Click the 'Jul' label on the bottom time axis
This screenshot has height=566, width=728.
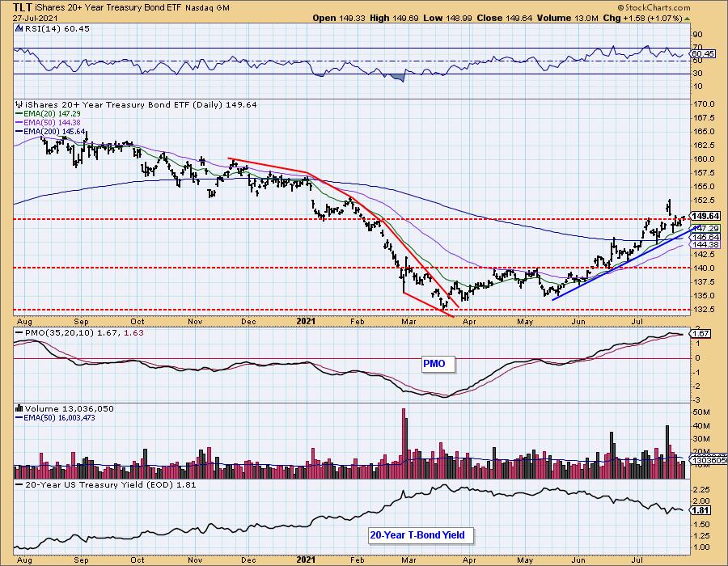tap(637, 560)
